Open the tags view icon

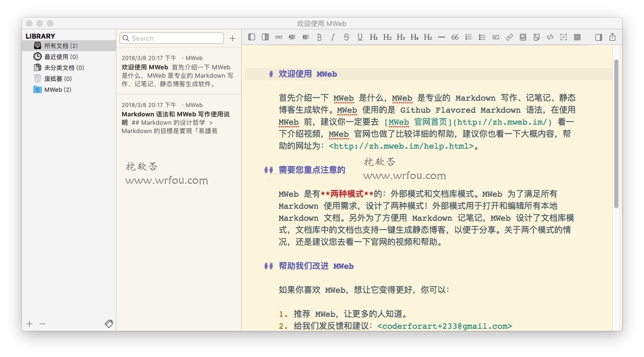click(x=109, y=324)
